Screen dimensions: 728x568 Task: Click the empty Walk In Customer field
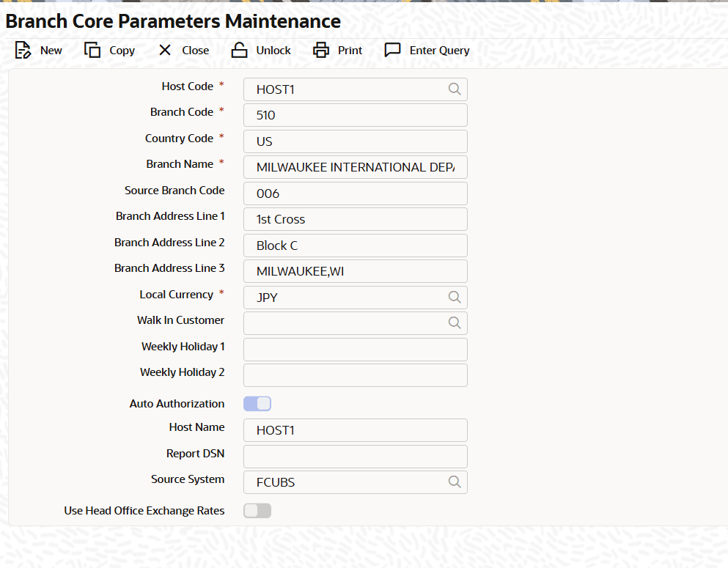click(355, 323)
